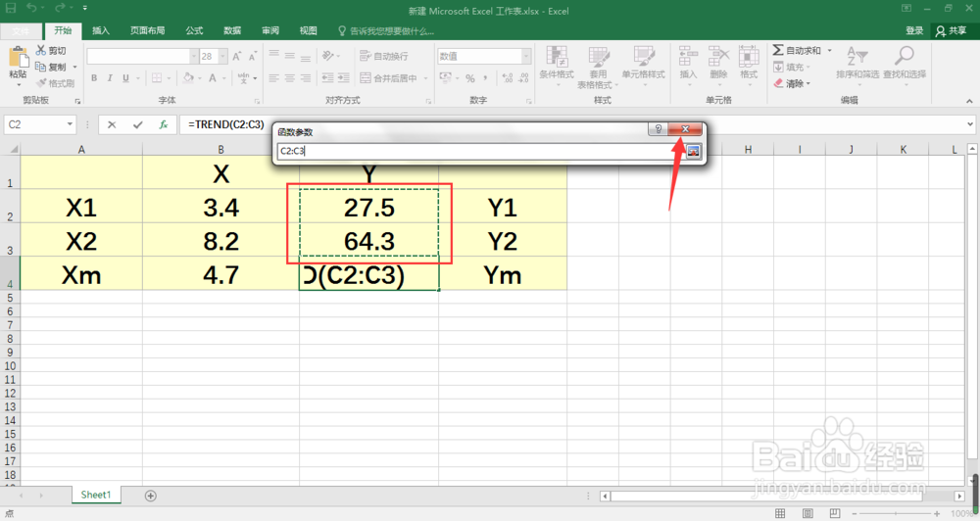The width and height of the screenshot is (980, 521).
Task: Open Find and Select (查找和选择)
Action: (905, 65)
